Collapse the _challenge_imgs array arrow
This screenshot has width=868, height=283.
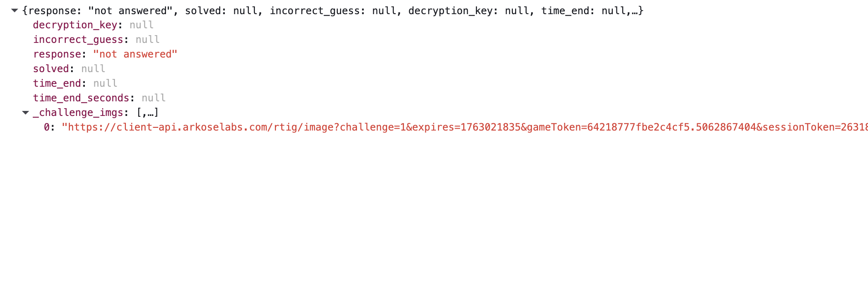(26, 113)
